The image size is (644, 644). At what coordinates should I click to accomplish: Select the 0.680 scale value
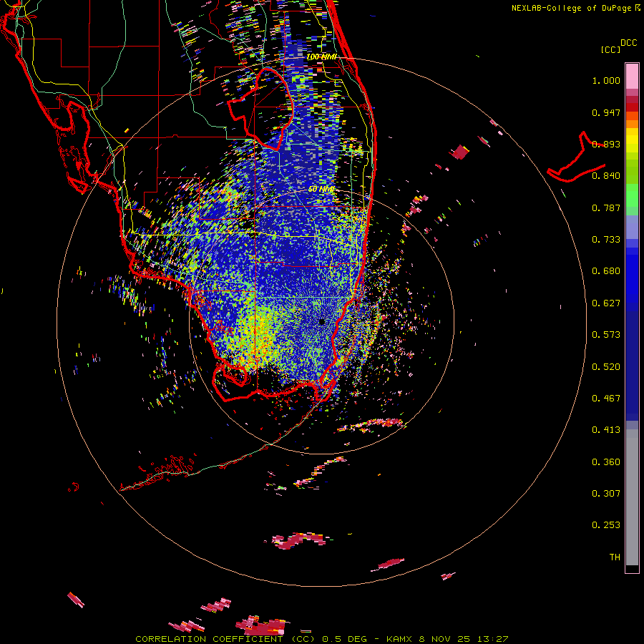[x=606, y=271]
